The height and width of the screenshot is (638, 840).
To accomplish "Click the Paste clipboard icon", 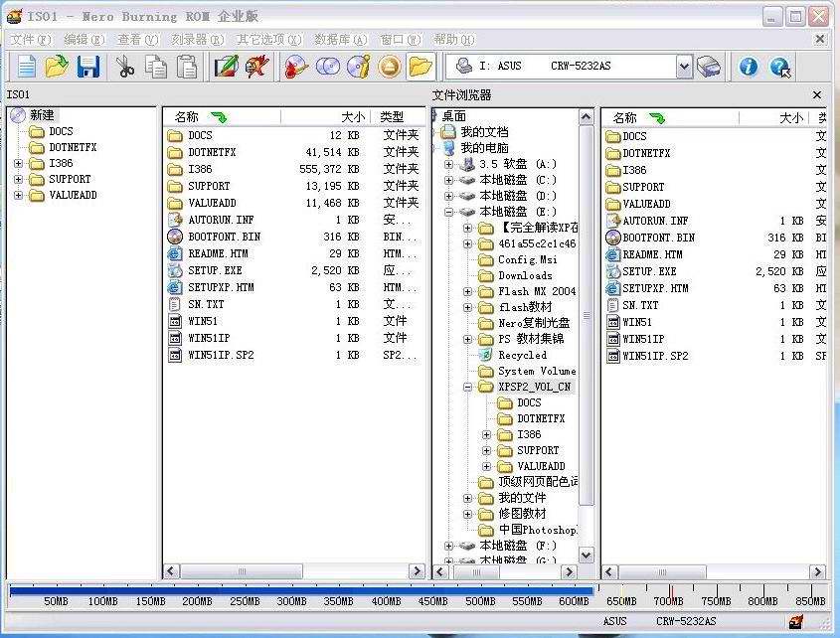I will (187, 67).
